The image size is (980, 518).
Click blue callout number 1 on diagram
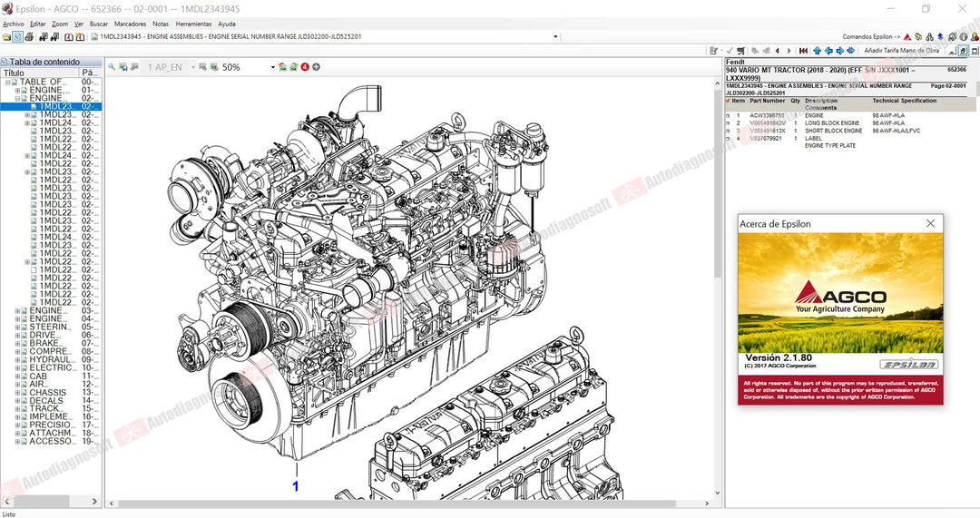point(296,486)
